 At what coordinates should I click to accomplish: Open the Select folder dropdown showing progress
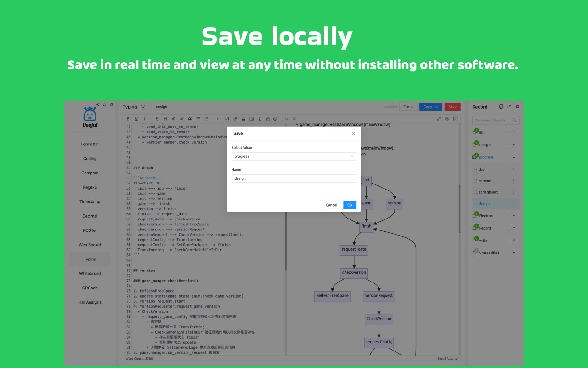pos(294,156)
